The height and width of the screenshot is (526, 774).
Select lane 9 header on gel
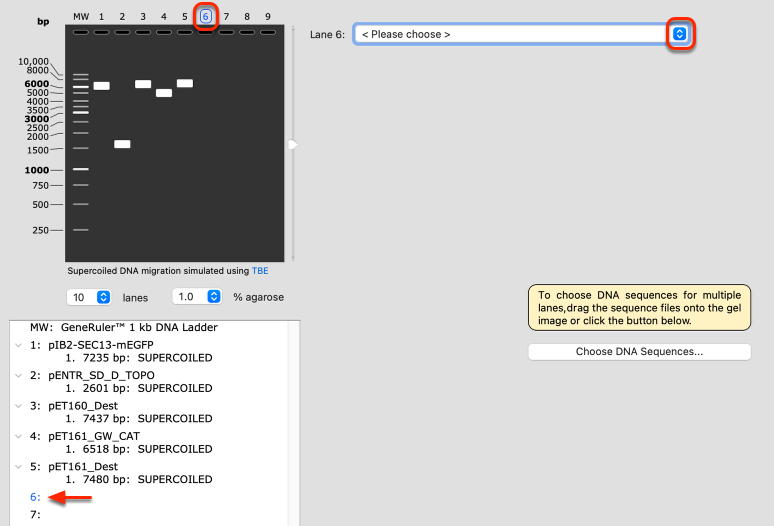268,17
